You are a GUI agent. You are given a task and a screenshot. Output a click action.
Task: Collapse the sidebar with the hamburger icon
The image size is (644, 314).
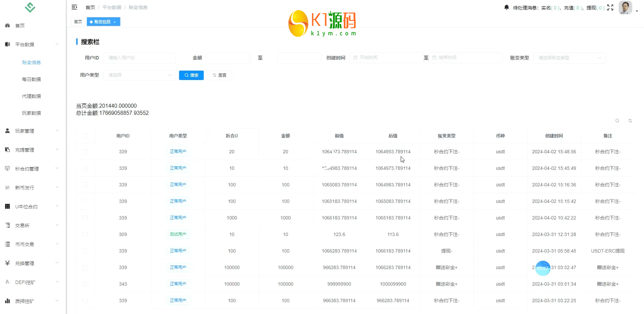(74, 7)
